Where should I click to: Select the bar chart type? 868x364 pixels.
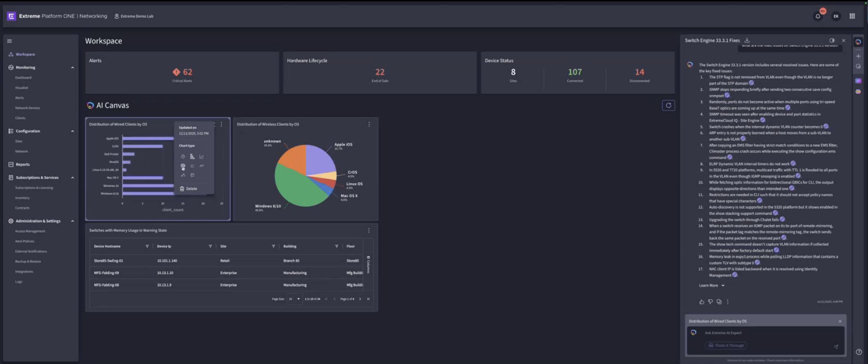point(192,156)
